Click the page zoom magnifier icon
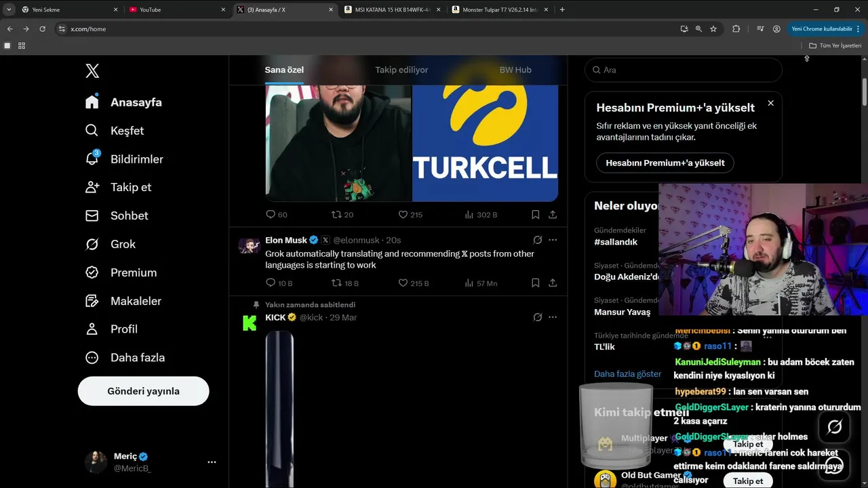The width and height of the screenshot is (868, 488). 698,29
